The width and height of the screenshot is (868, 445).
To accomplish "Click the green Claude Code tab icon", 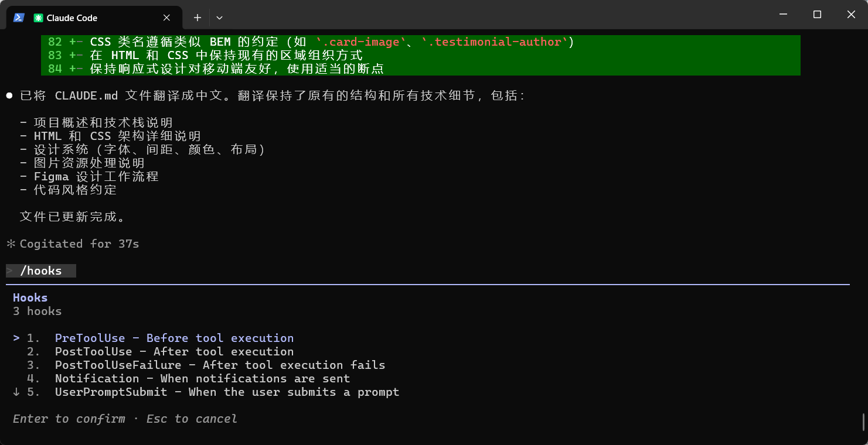I will [x=39, y=18].
